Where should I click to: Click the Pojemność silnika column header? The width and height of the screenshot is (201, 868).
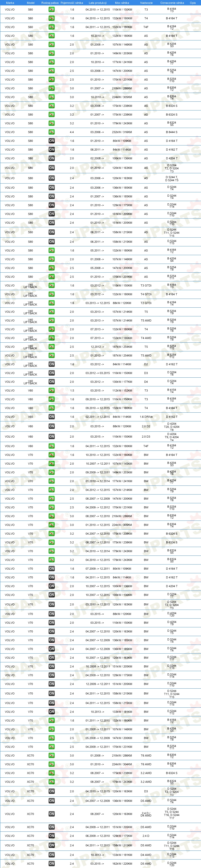72,3
